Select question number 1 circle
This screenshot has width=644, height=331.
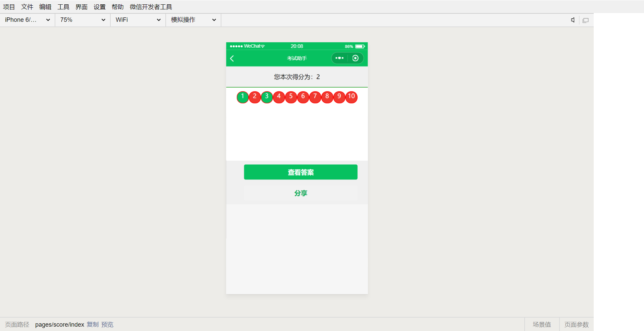click(x=243, y=97)
